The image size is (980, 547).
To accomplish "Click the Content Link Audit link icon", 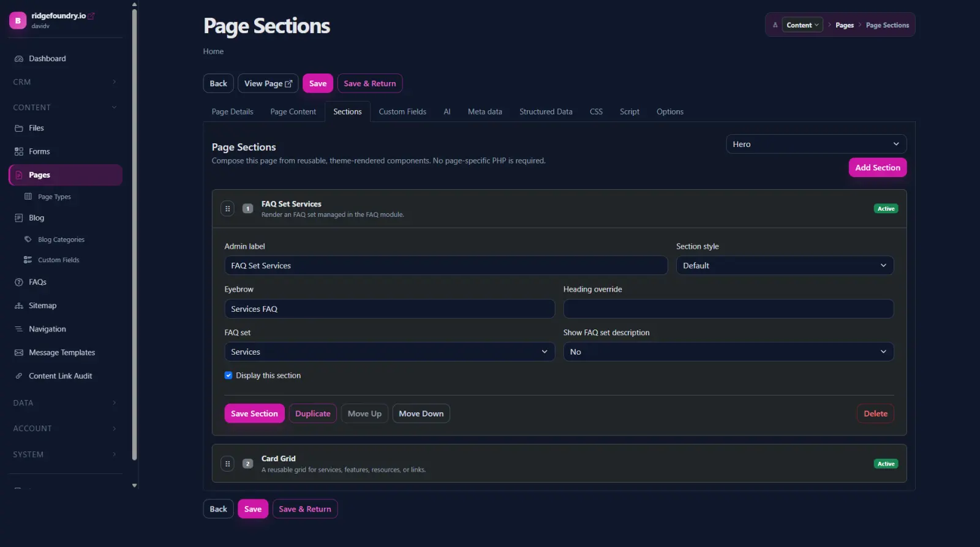I will pyautogui.click(x=18, y=376).
